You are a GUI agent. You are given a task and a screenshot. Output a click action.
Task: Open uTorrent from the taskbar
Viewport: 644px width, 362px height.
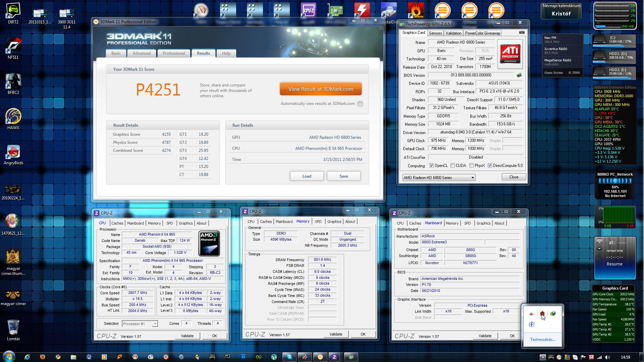coord(274,357)
